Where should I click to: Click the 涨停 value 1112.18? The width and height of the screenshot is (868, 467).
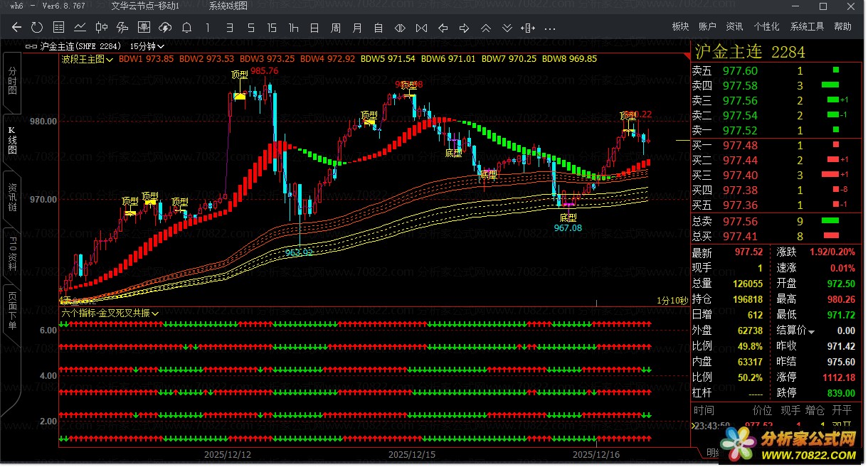pyautogui.click(x=837, y=377)
